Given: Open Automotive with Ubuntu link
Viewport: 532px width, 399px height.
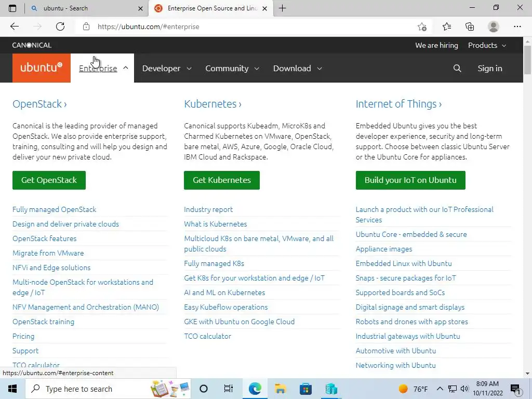Looking at the screenshot, I should tap(395, 351).
